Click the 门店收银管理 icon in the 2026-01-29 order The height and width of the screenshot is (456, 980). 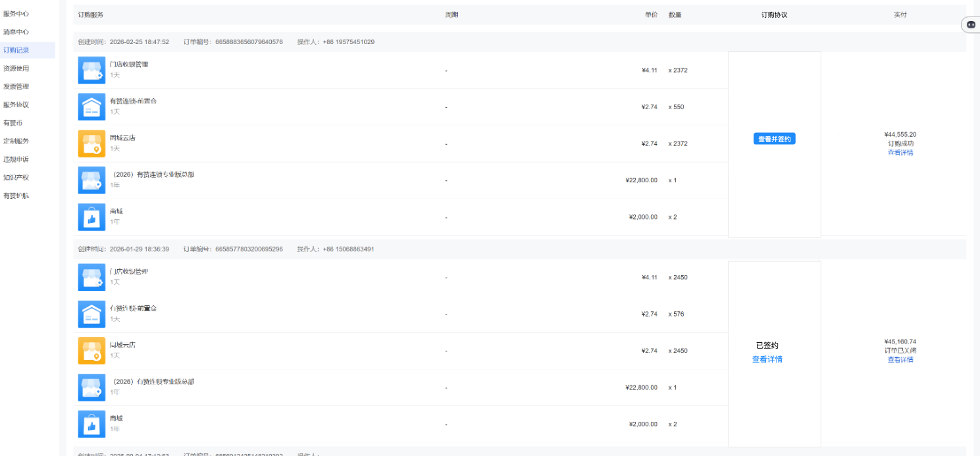(x=91, y=277)
